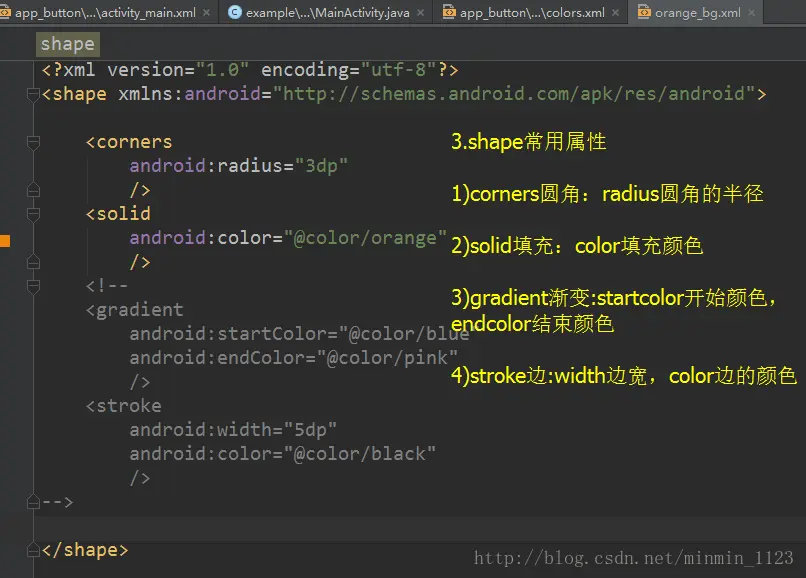Close the activity_main.xml tab
Viewport: 806px width, 578px height.
point(207,13)
